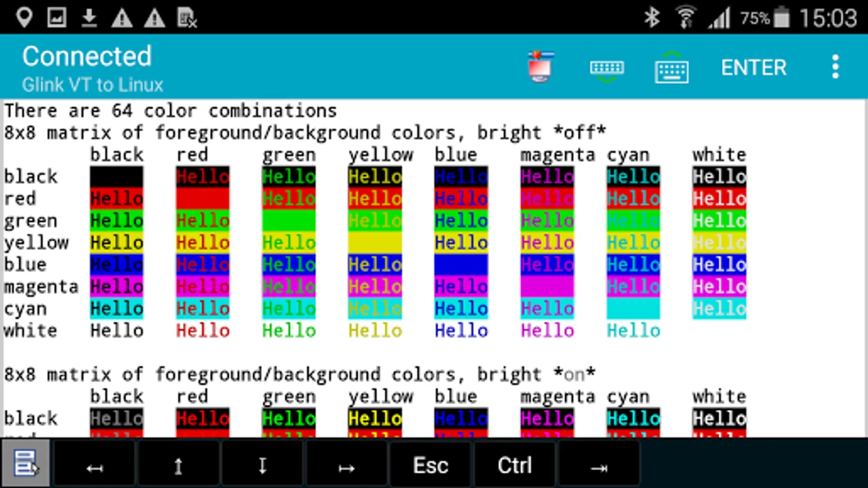Tap the picture notification icon in status bar
Screen dimensions: 868x488
coord(56,18)
